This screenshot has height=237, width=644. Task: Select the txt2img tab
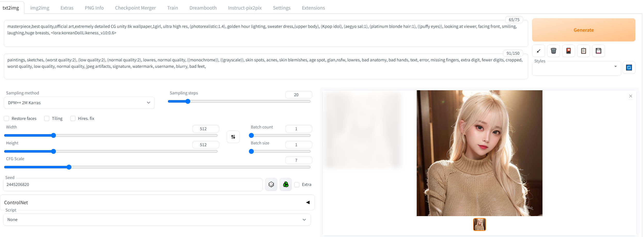[11, 8]
